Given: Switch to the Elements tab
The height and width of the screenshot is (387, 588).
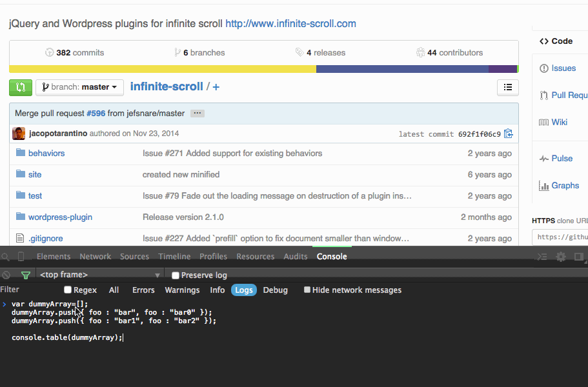Looking at the screenshot, I should coord(54,257).
